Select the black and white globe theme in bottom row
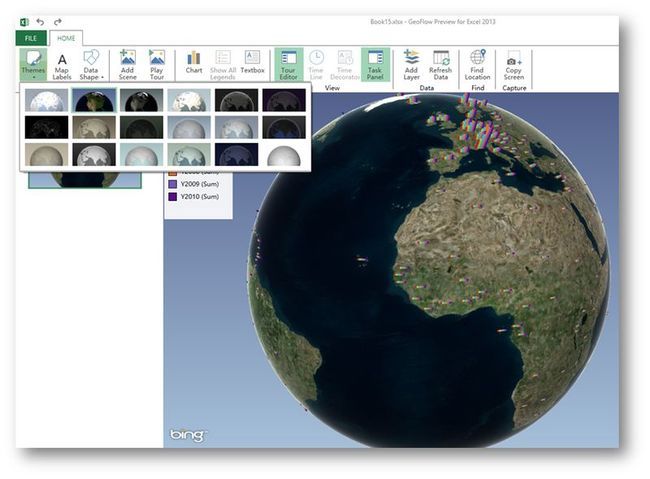The height and width of the screenshot is (479, 650). click(94, 154)
